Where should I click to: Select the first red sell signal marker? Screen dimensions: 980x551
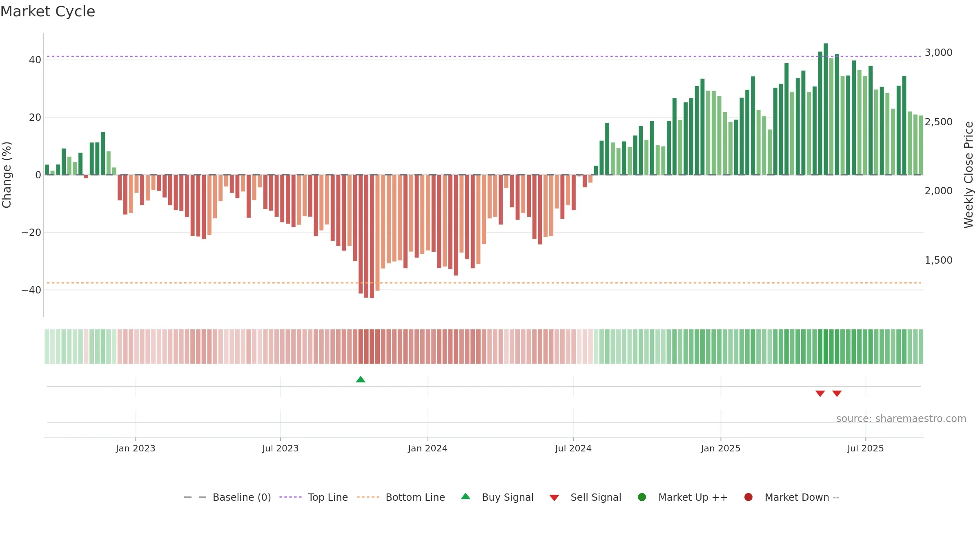[x=820, y=393]
